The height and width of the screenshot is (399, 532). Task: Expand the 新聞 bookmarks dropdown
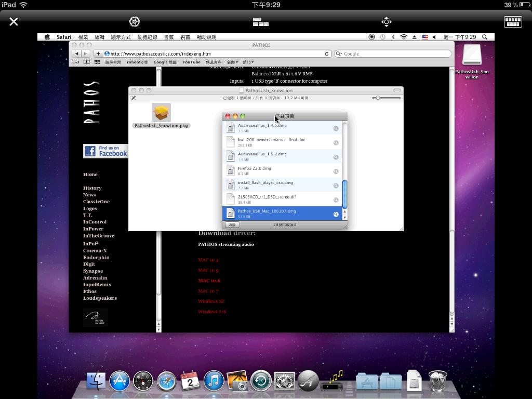click(232, 62)
